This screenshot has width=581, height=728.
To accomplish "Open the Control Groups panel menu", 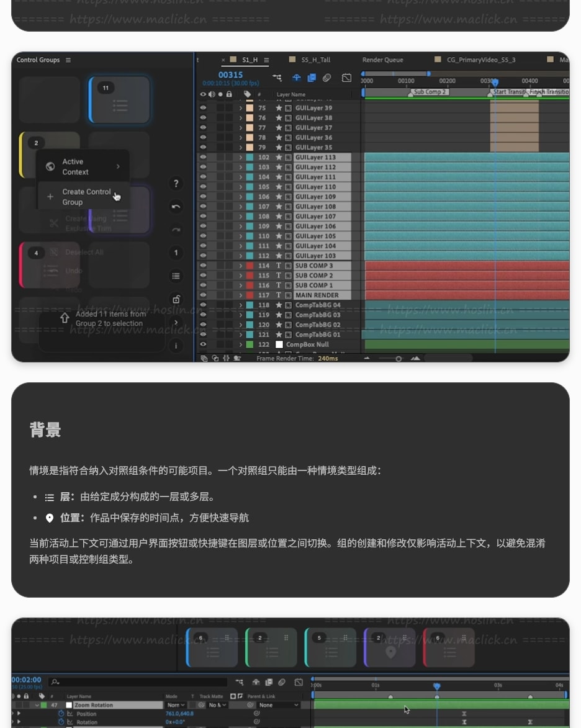I will [68, 60].
